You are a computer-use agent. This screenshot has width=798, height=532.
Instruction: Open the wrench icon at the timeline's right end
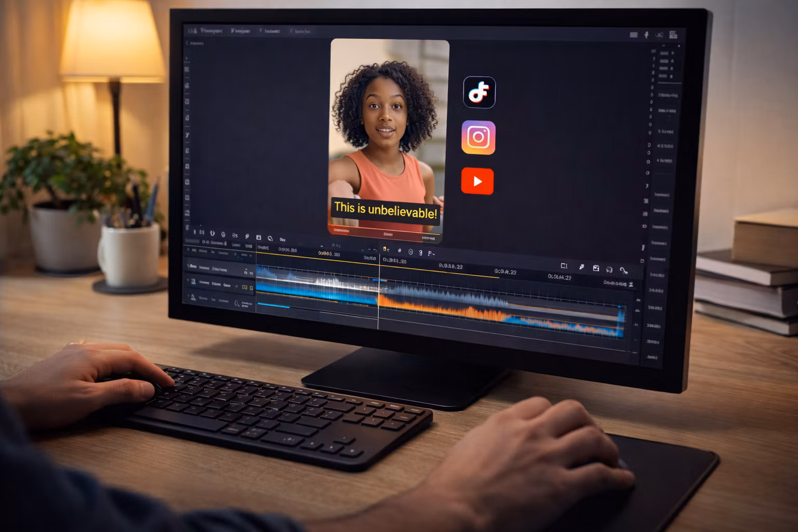tap(623, 270)
